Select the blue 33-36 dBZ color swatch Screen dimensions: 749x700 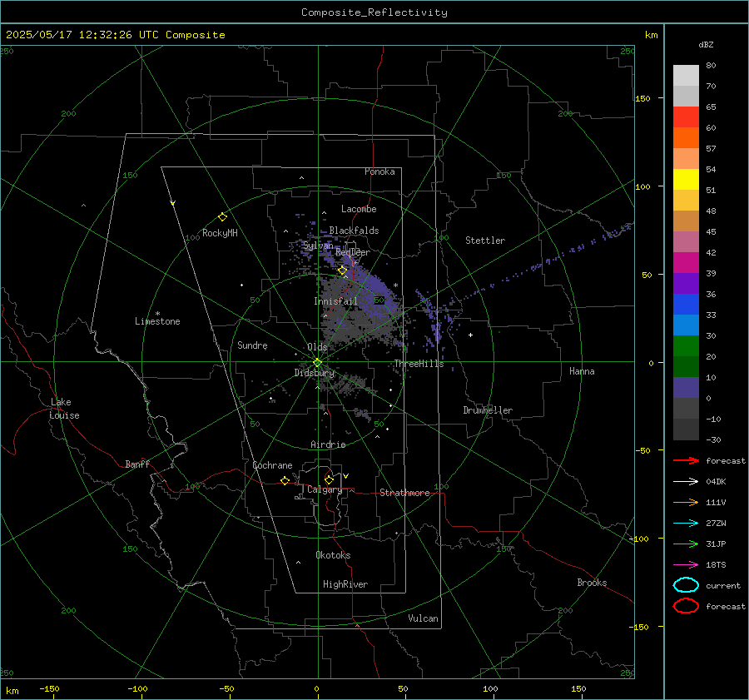click(686, 305)
